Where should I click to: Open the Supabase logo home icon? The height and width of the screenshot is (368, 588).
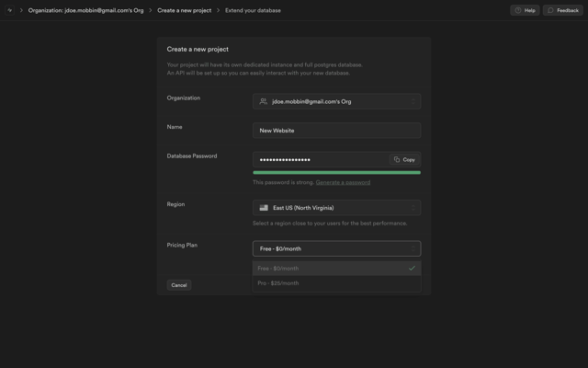10,10
